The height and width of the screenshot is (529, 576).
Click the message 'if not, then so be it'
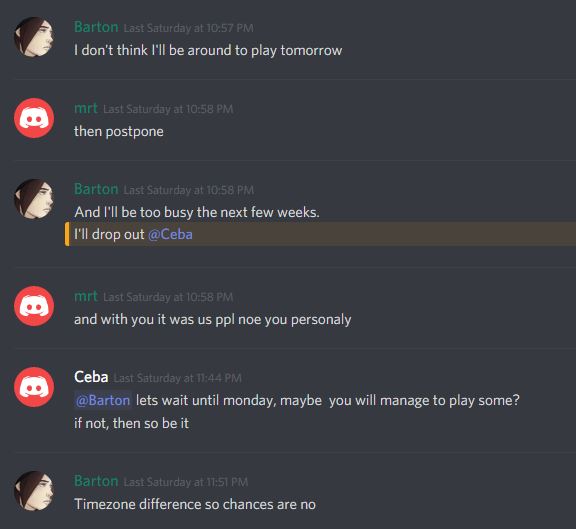coord(132,423)
